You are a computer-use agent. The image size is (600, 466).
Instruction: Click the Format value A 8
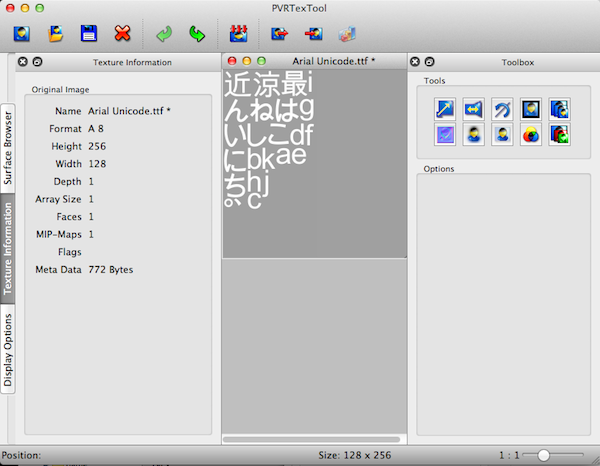(96, 129)
